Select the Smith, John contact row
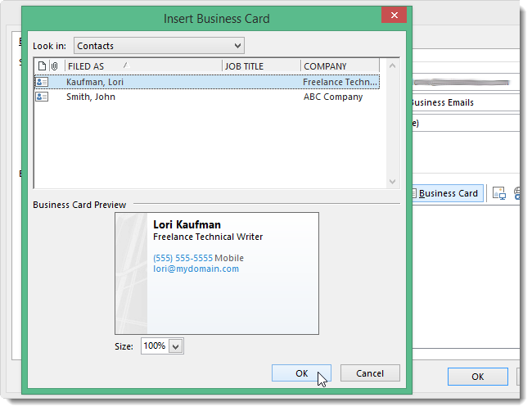 (x=206, y=97)
